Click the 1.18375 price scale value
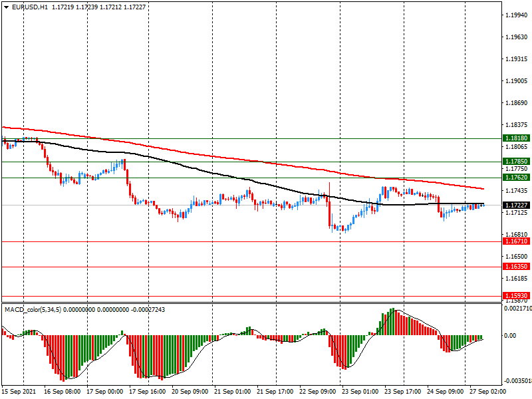 517,125
